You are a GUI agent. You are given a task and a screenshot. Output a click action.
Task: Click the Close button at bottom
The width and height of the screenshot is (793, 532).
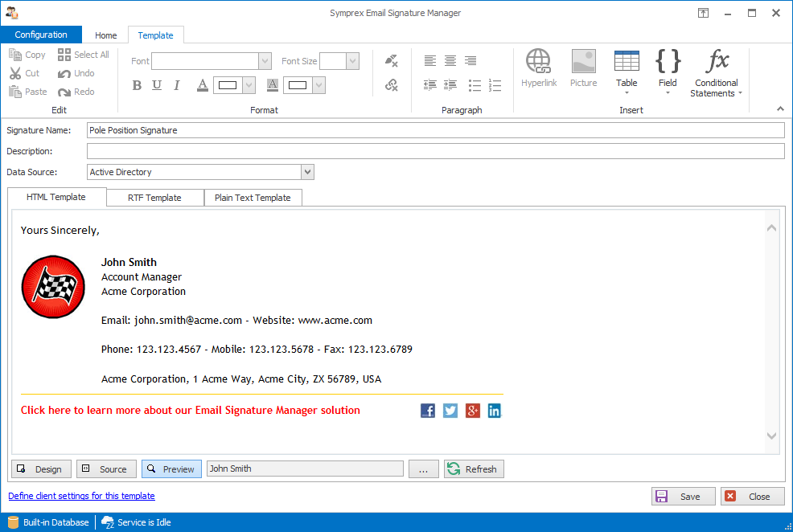(753, 496)
